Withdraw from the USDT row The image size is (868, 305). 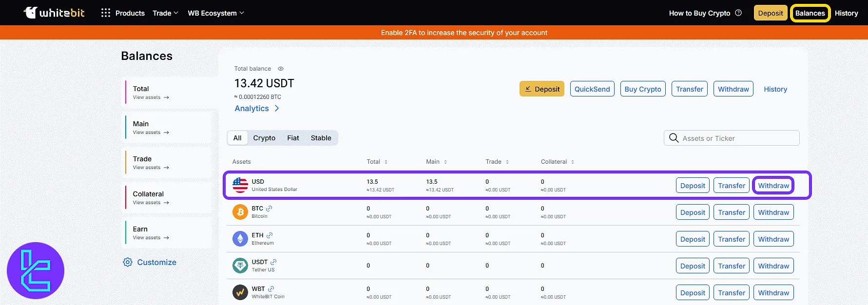click(x=773, y=266)
